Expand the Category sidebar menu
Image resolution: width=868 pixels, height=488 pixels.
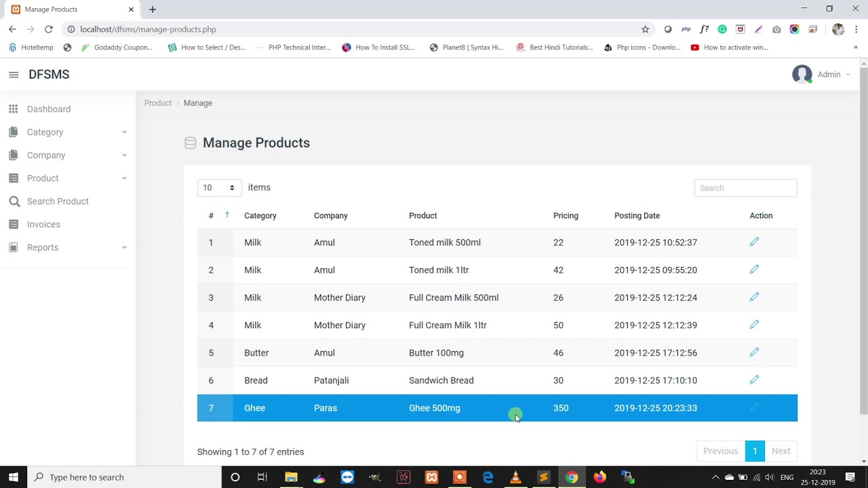[68, 132]
